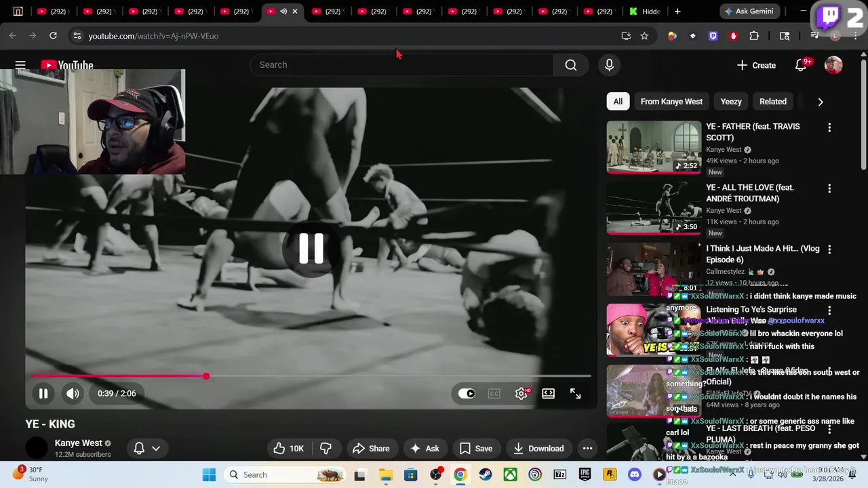868x488 pixels.
Task: Switch to theater mode
Action: tap(548, 393)
